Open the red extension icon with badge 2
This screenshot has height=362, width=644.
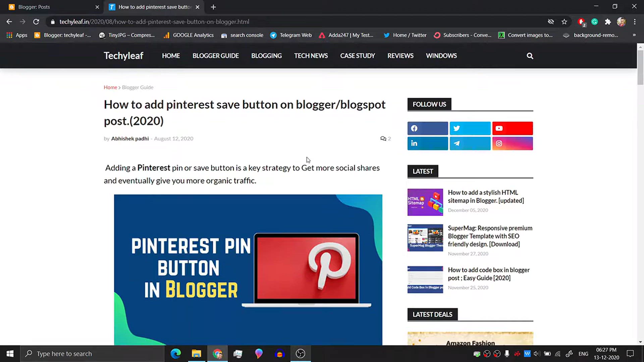[582, 22]
